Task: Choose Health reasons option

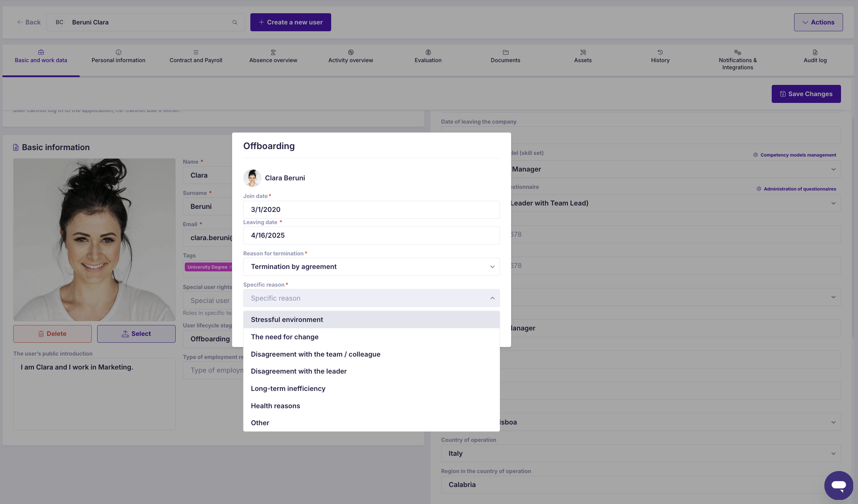Action: (x=371, y=406)
